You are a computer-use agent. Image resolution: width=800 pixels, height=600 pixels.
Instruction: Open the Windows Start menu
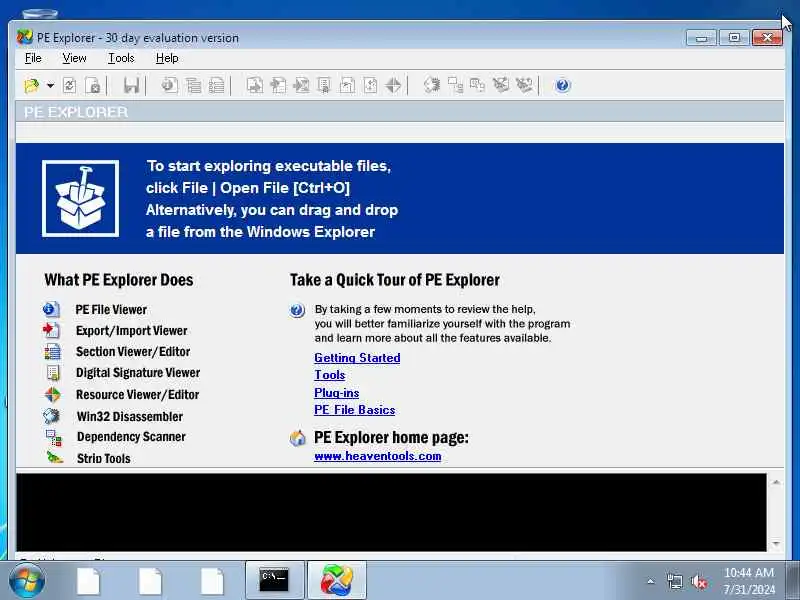click(x=27, y=580)
